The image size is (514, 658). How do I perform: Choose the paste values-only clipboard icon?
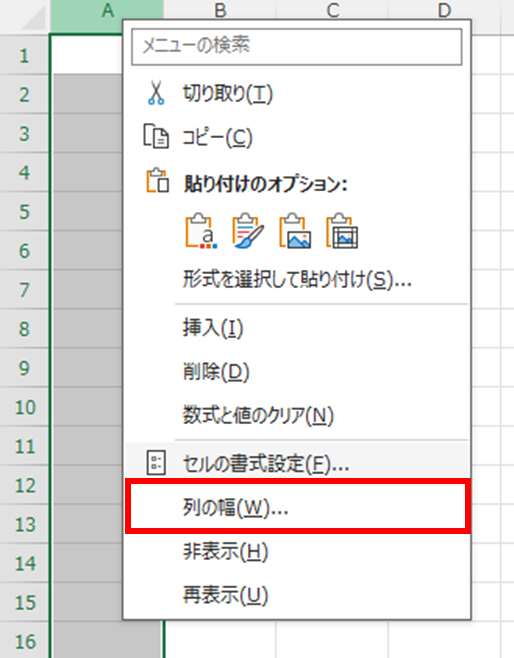point(201,231)
